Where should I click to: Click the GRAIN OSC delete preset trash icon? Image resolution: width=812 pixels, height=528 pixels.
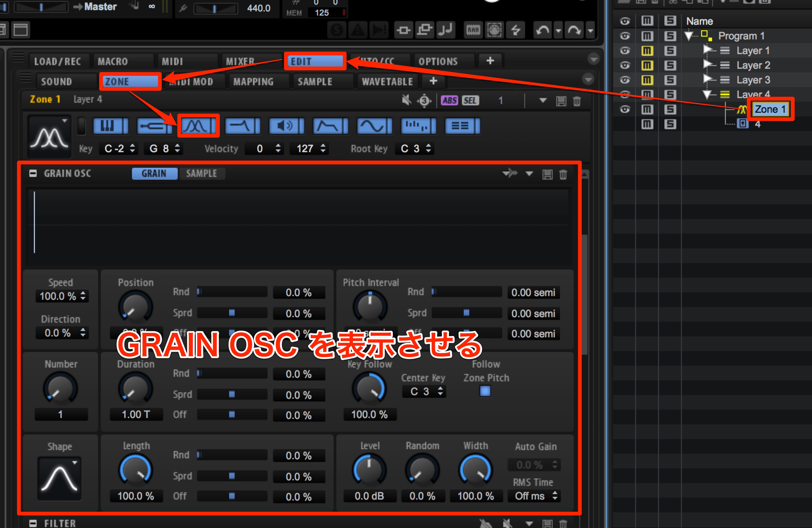pos(563,174)
